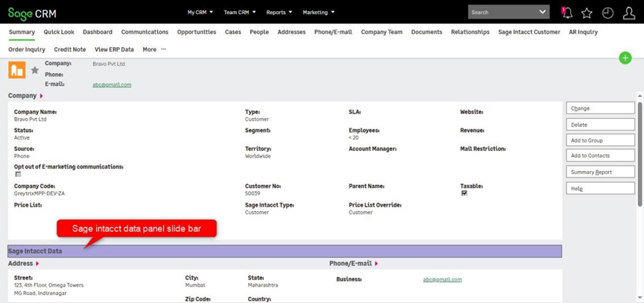The image size is (644, 303).
Task: Click into the Search input field
Action: coord(502,12)
